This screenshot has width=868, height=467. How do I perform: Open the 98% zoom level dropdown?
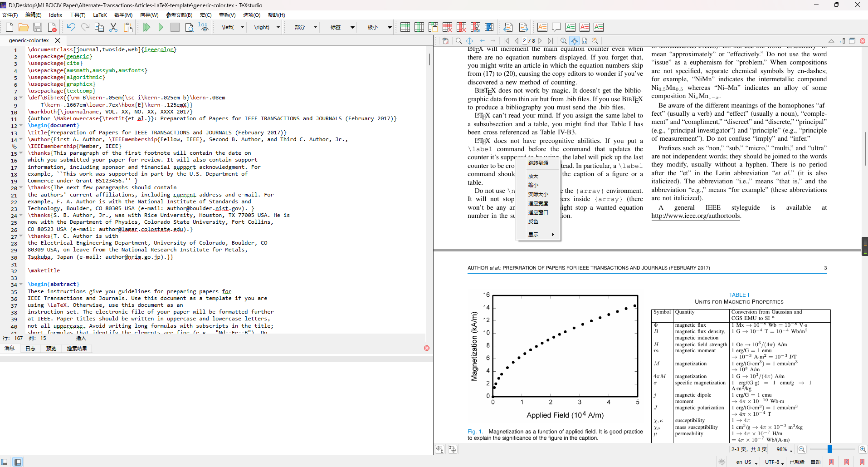[x=784, y=450]
